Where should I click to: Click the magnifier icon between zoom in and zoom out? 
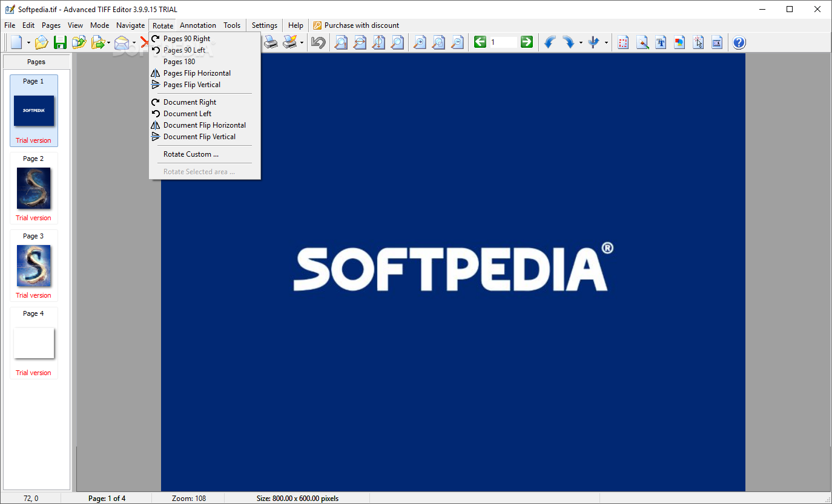pos(438,42)
